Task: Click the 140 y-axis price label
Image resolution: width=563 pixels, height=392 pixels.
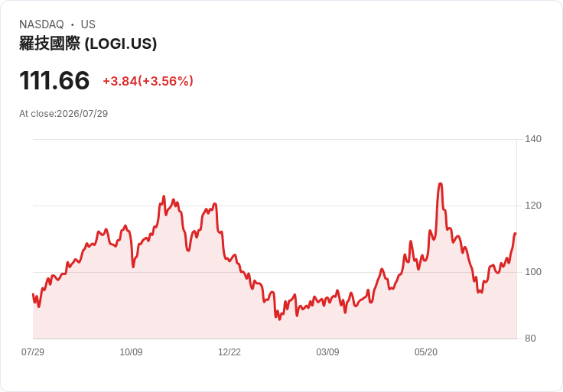Action: coord(533,139)
